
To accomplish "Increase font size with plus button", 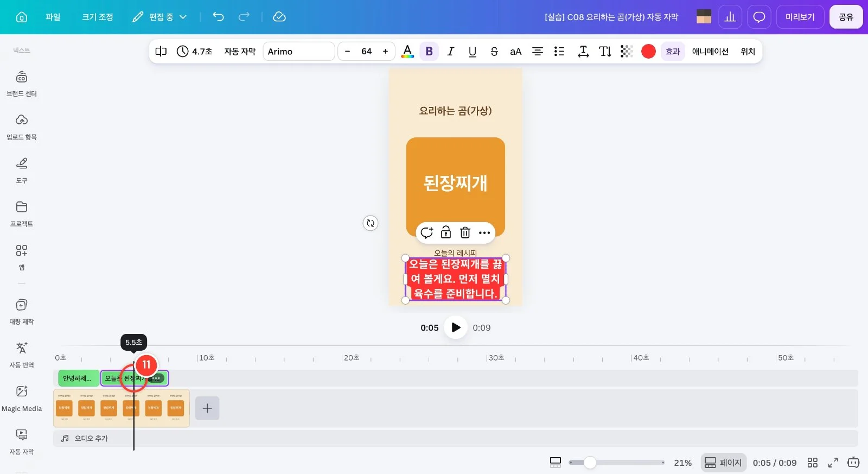I will click(385, 51).
